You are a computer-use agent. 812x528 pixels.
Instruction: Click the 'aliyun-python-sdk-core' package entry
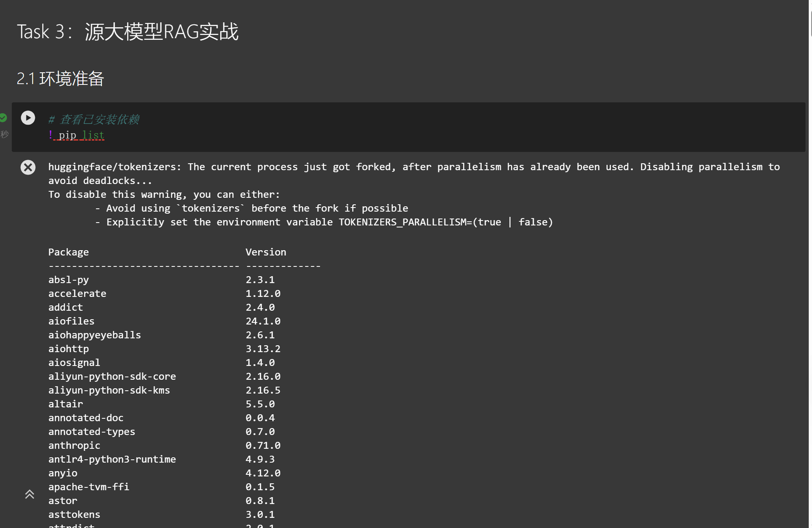click(112, 377)
